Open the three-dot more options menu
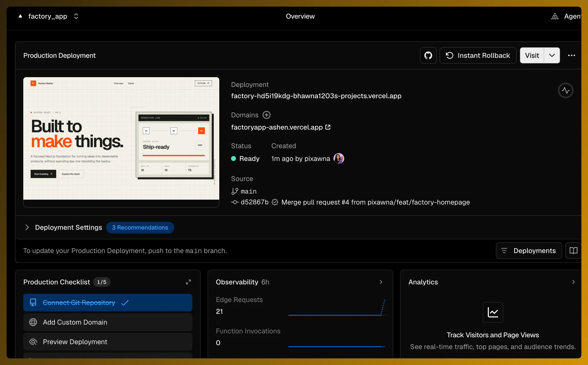The width and height of the screenshot is (588, 365). pyautogui.click(x=571, y=55)
